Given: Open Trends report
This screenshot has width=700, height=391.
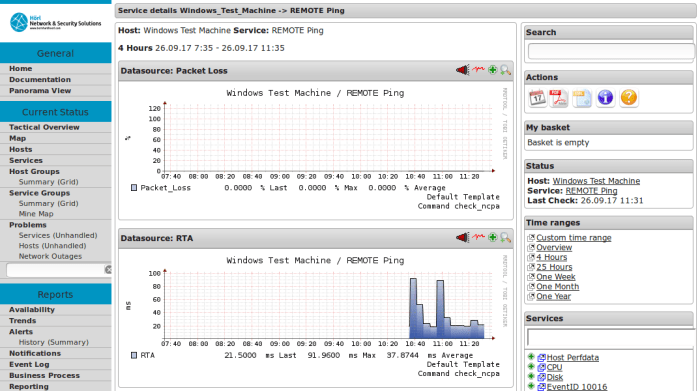Looking at the screenshot, I should 22,320.
